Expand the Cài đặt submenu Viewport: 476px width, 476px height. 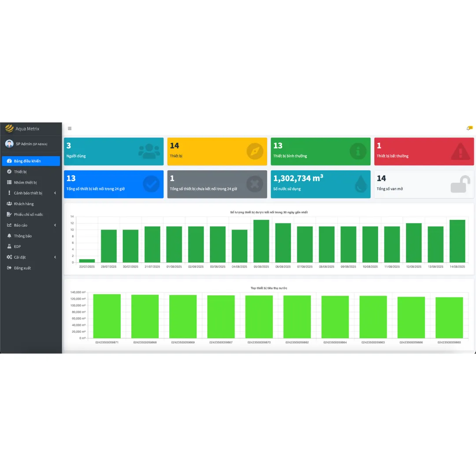click(x=55, y=257)
